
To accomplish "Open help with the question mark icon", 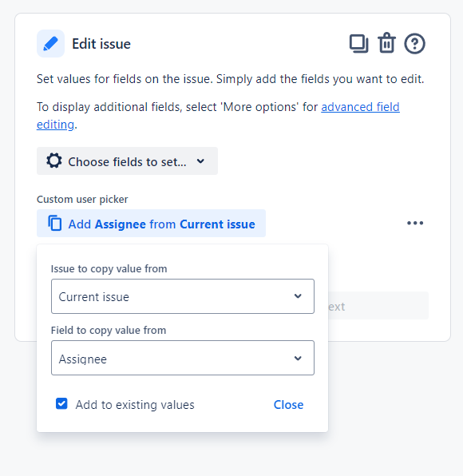I will pos(414,43).
